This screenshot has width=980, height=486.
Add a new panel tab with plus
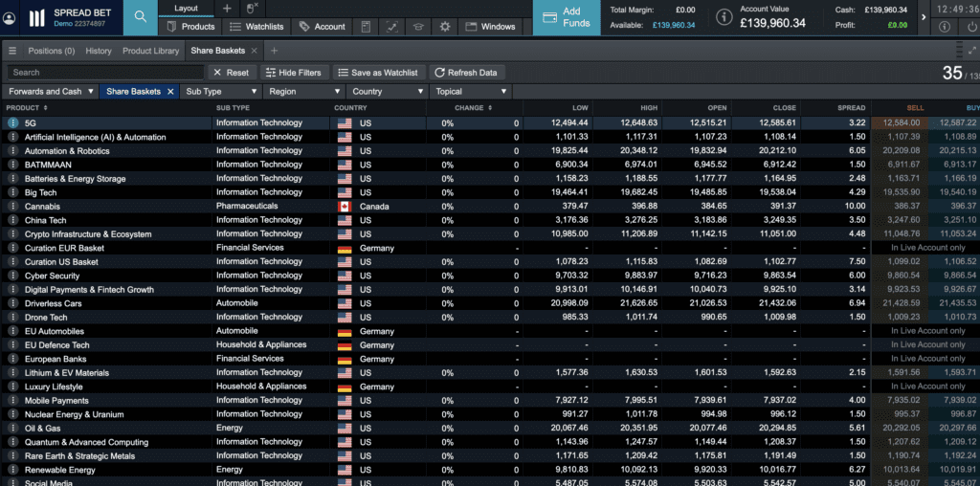pyautogui.click(x=274, y=51)
